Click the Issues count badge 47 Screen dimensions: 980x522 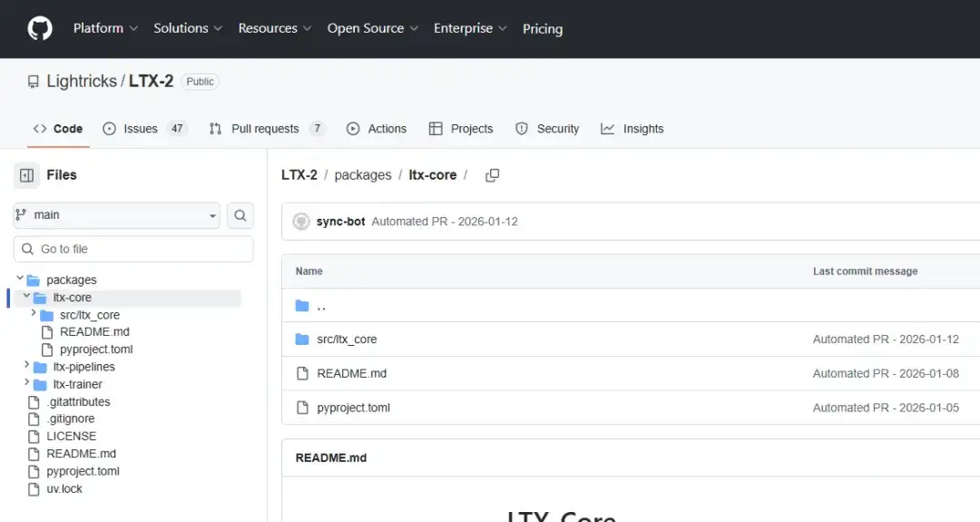coord(178,129)
